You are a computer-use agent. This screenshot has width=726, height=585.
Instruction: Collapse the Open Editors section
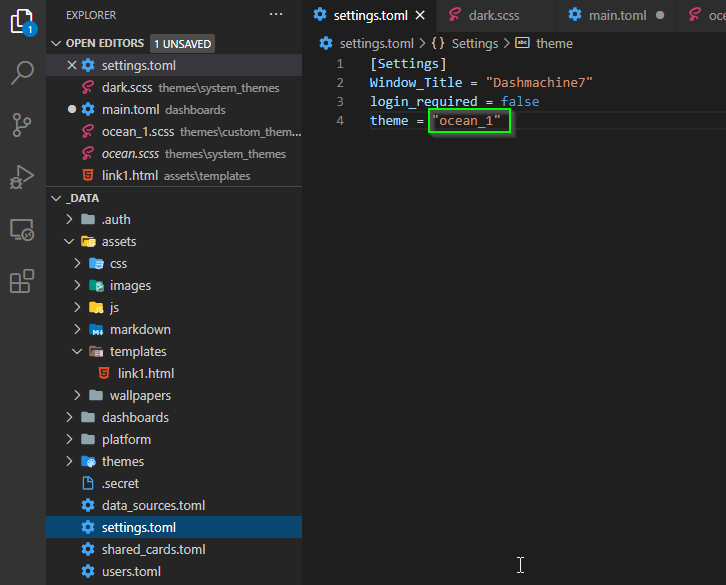56,44
